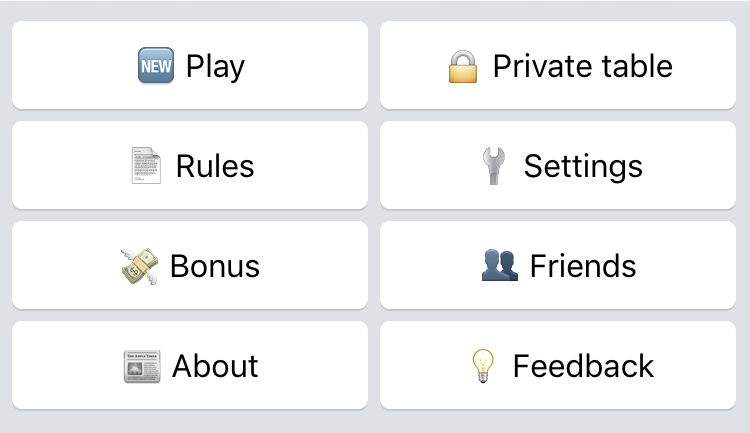The height and width of the screenshot is (433, 750).
Task: Click the "Settings" text label
Action: tap(583, 167)
